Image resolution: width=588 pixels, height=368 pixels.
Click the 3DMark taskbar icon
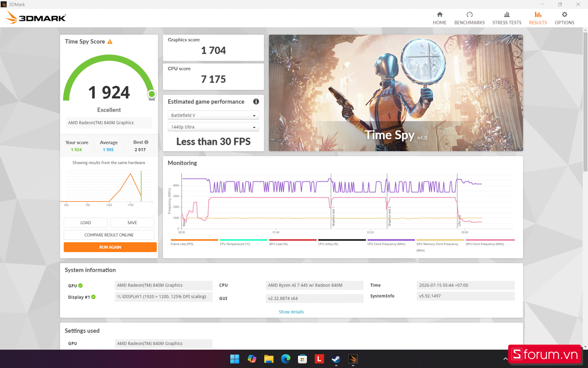(x=353, y=359)
